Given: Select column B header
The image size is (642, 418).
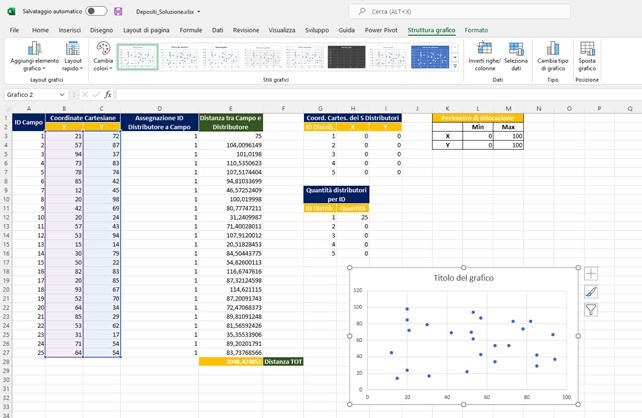Looking at the screenshot, I should coord(64,108).
